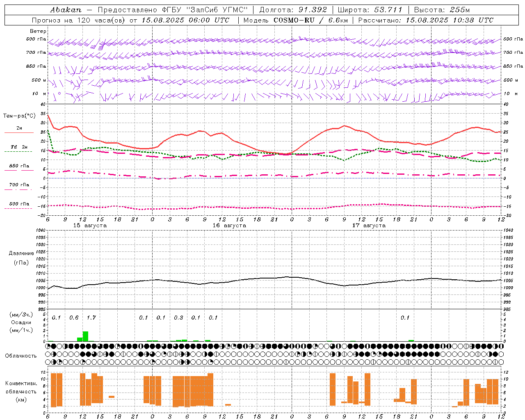525x420 pixels.
Task: Click the "(км)" convective height unit label
Action: click(x=21, y=399)
